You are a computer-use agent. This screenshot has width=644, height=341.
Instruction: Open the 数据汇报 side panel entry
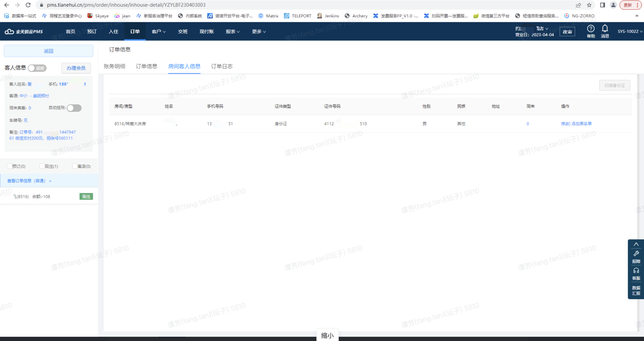[x=636, y=290]
